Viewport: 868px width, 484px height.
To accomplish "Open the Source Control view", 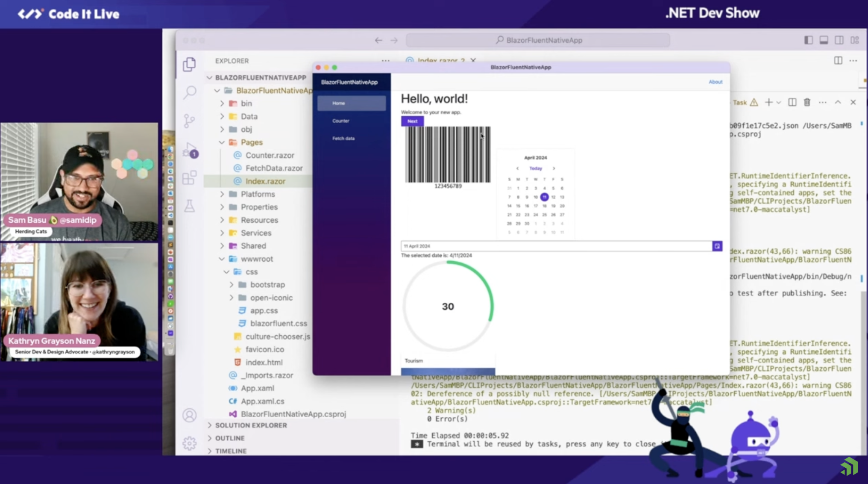I will pos(189,121).
